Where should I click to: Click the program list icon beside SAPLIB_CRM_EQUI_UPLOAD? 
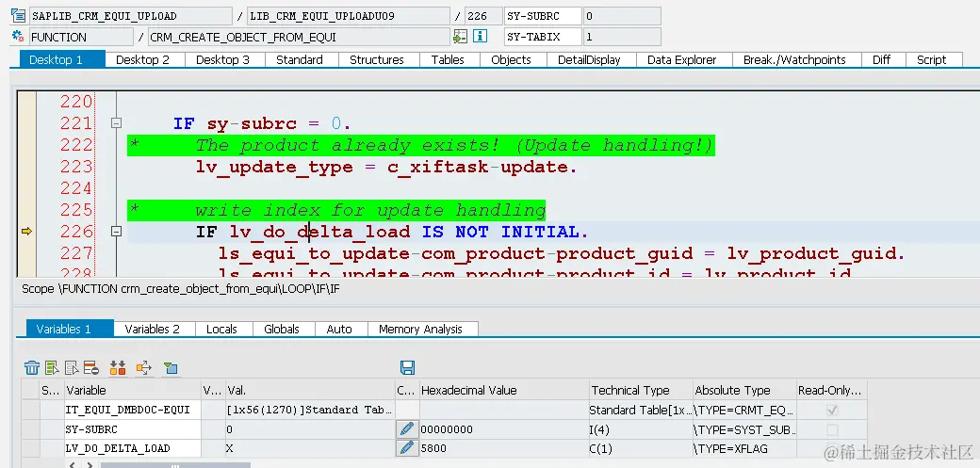click(x=18, y=15)
